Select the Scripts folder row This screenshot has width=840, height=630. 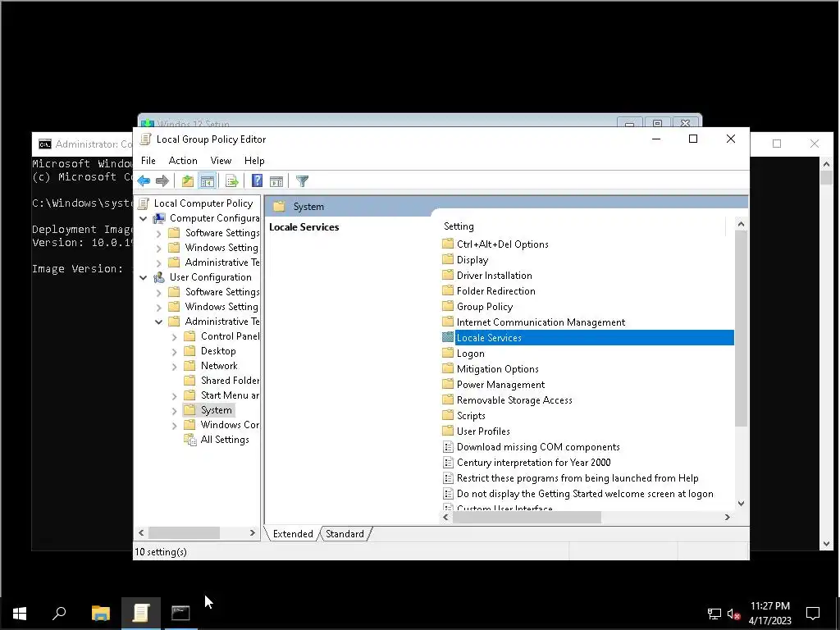pos(471,416)
